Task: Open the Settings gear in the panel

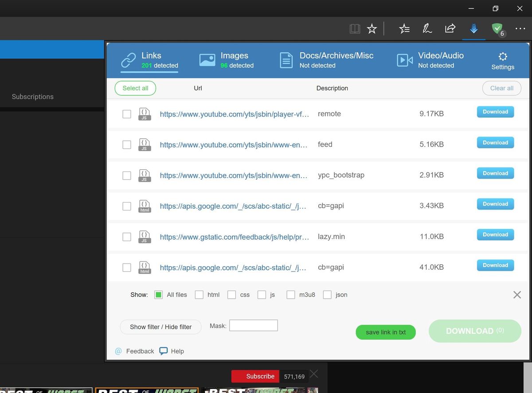Action: pos(503,57)
